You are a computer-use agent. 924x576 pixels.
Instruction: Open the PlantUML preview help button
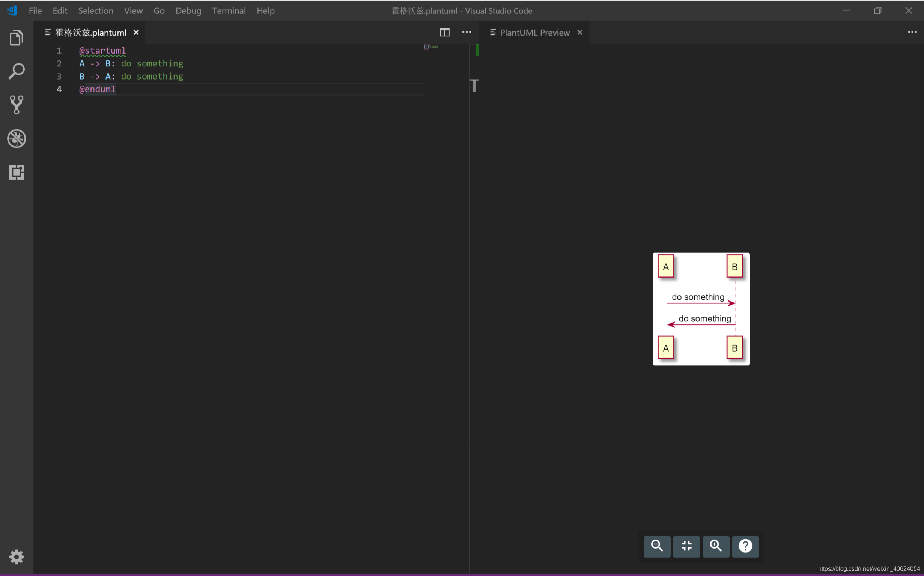(745, 546)
